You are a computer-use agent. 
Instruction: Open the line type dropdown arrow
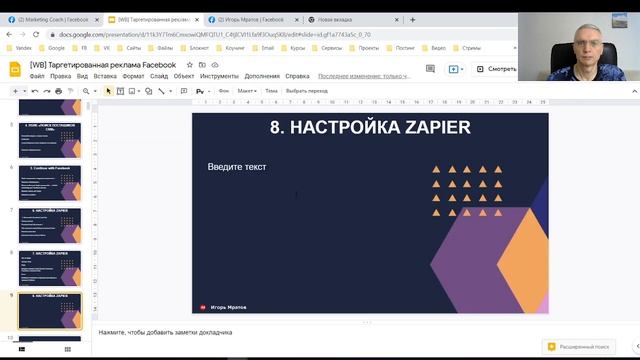coord(170,91)
